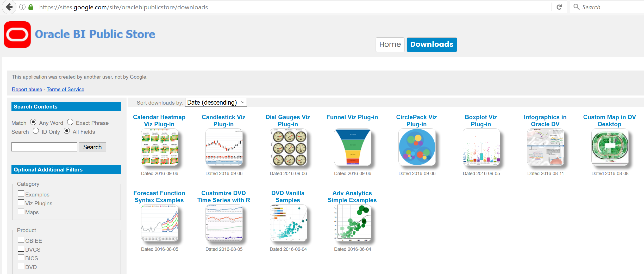Reload the current page
644x274 pixels.
pyautogui.click(x=559, y=7)
